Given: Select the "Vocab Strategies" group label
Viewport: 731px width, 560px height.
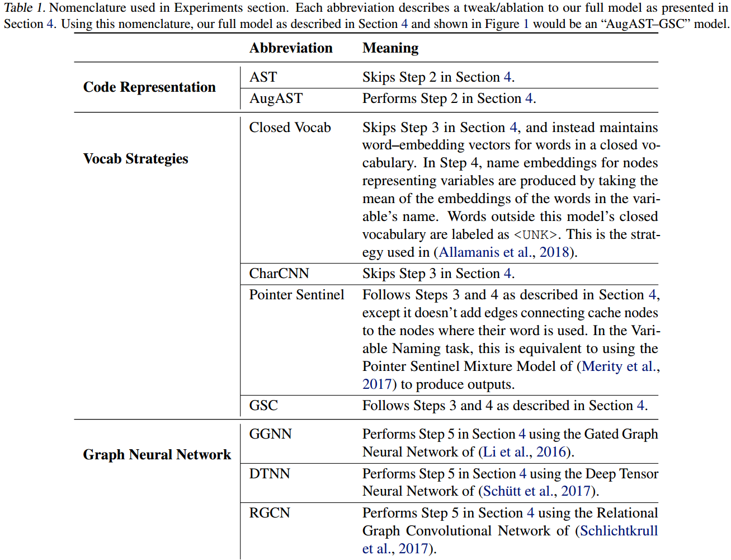Looking at the screenshot, I should [x=135, y=159].
